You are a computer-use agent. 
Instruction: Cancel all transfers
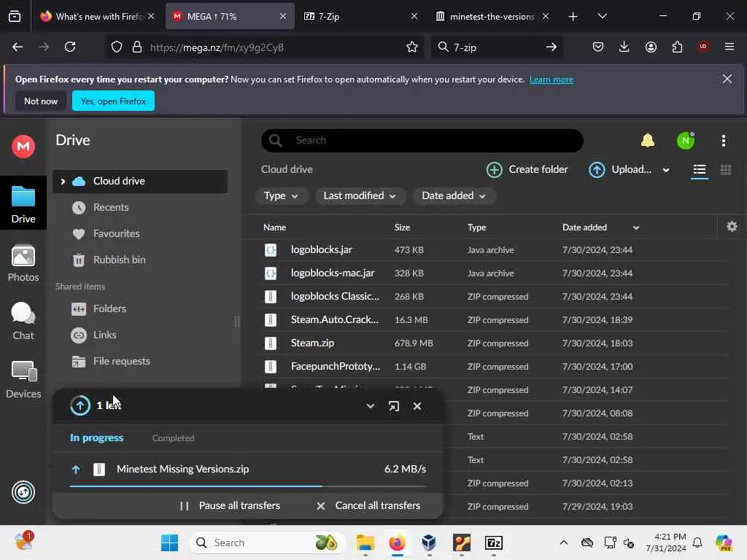tap(368, 505)
